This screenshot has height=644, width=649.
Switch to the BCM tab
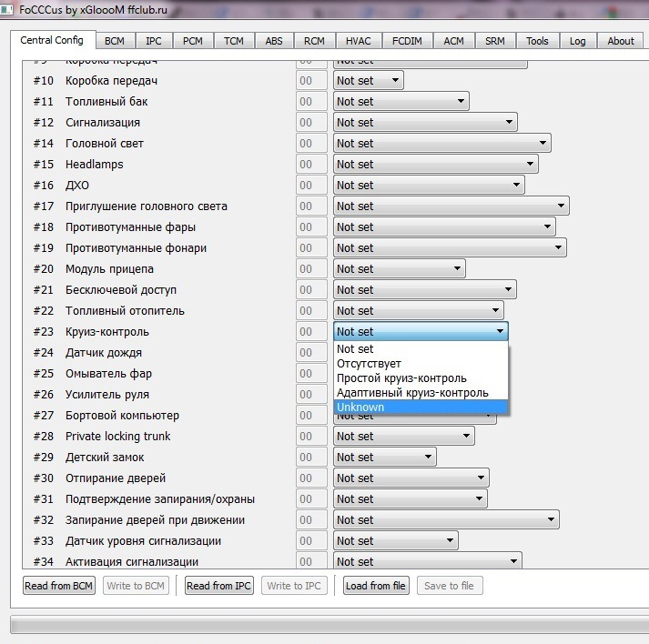pyautogui.click(x=115, y=41)
